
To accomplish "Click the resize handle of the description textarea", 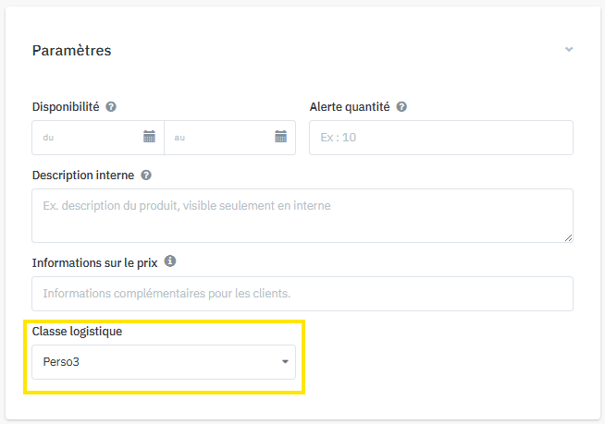I will [568, 237].
